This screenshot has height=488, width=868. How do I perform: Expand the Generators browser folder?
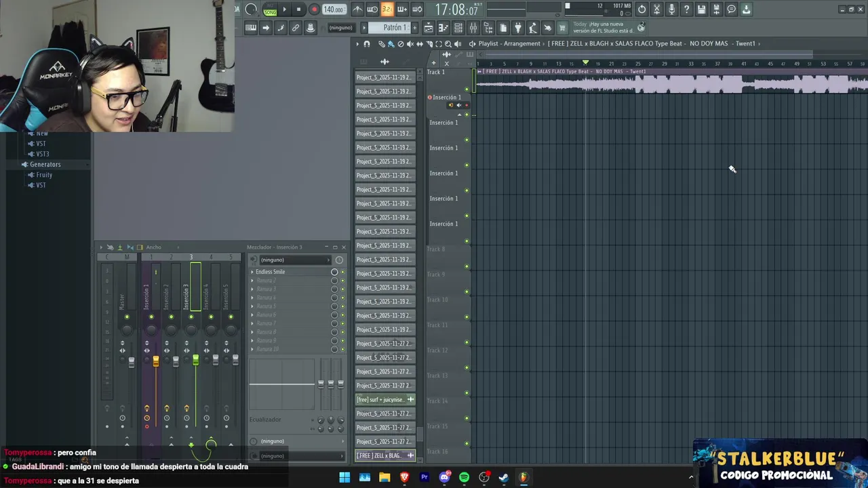click(x=45, y=164)
